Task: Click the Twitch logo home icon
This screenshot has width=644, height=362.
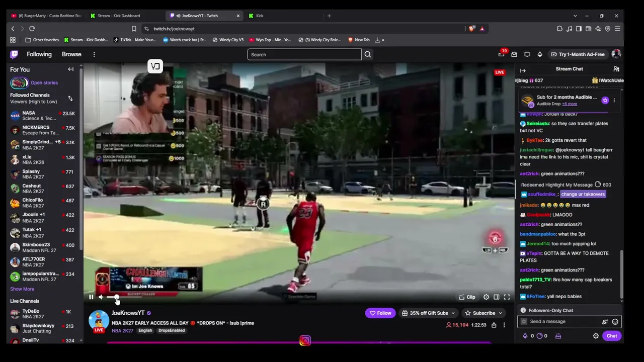Action: click(x=14, y=54)
